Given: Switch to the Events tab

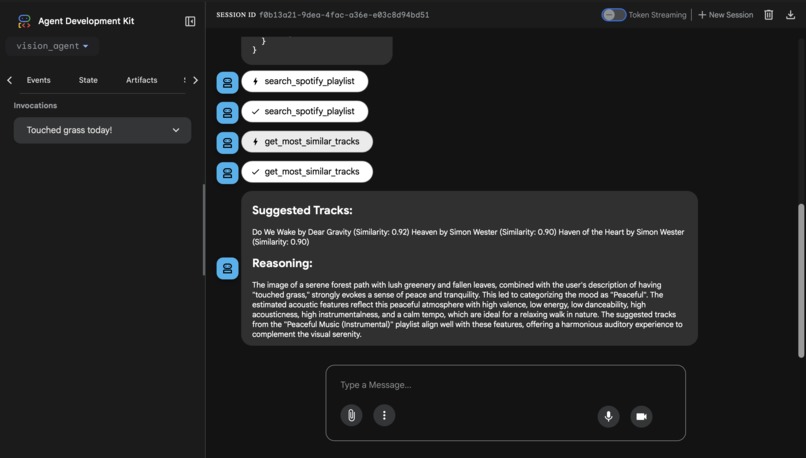Looking at the screenshot, I should [x=39, y=80].
